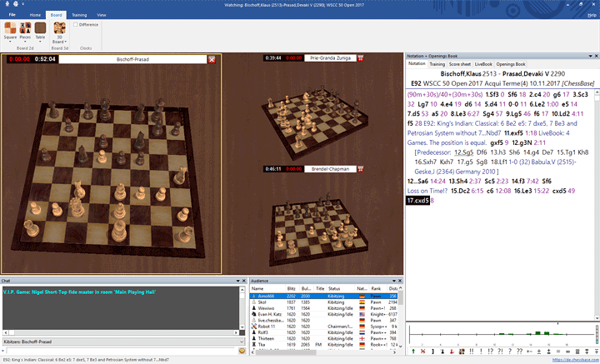Switch to the Training ribbon tab
Screen dimensions: 600x364
(x=78, y=15)
